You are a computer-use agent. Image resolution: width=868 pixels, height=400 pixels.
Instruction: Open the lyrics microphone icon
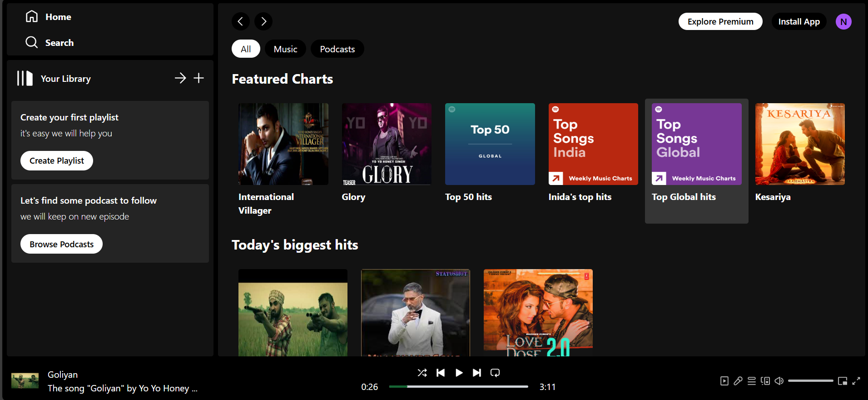[738, 381]
